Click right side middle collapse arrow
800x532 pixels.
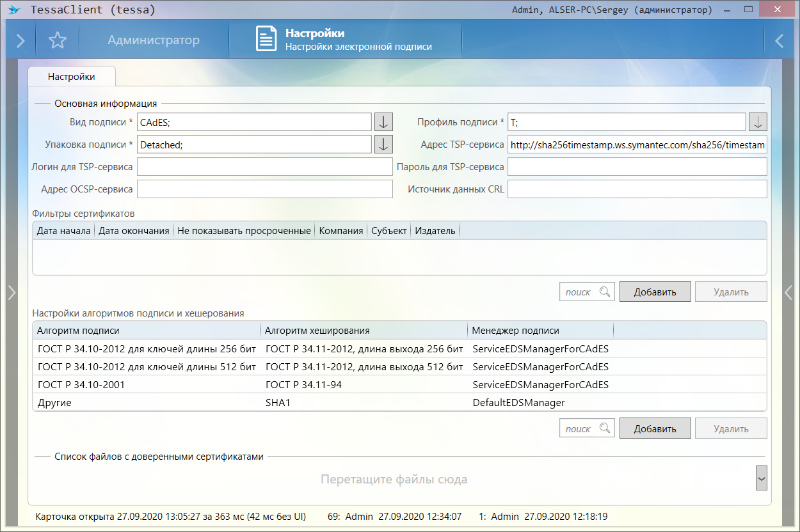click(x=788, y=292)
